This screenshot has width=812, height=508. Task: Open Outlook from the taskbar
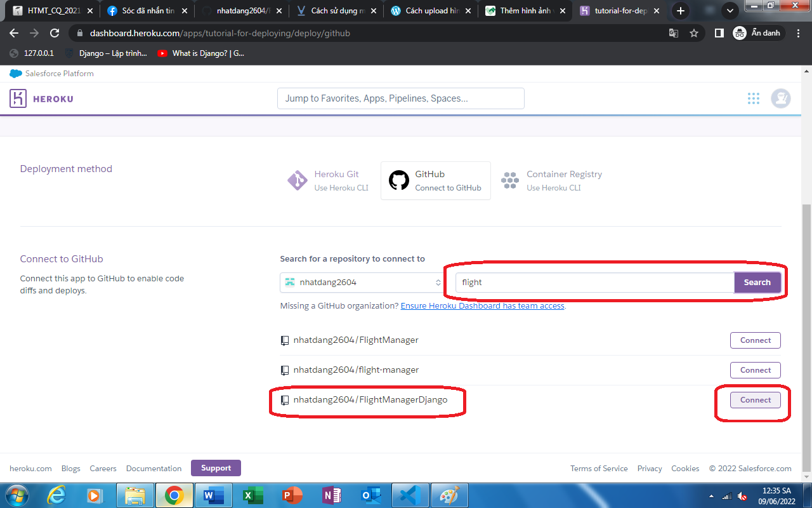(x=371, y=495)
